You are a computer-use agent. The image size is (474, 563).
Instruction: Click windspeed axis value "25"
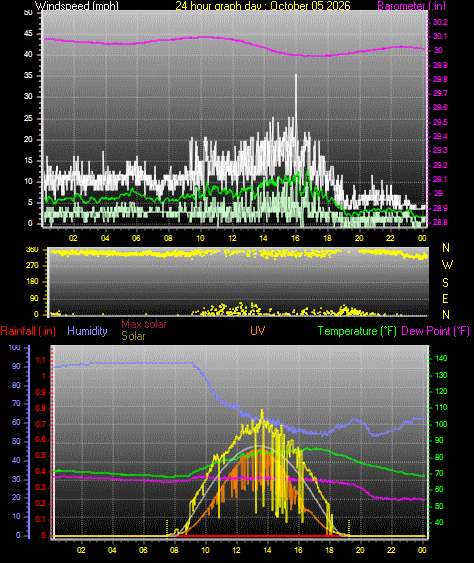click(28, 118)
